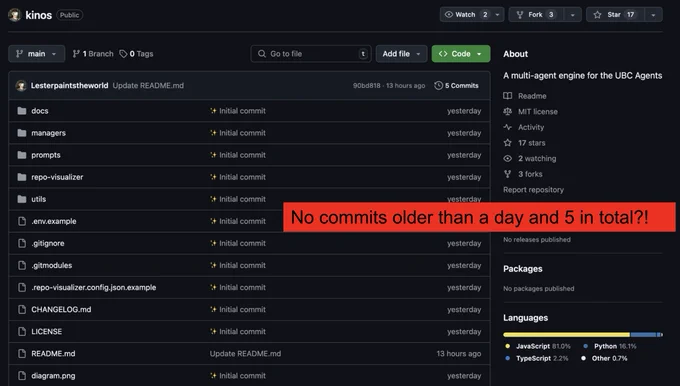Click the JavaScript segment of the language bar
Viewport: 680px width, 386px height.
(566, 334)
